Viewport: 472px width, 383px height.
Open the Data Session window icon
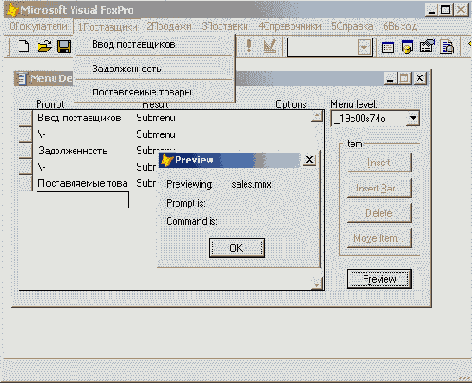pyautogui.click(x=407, y=46)
